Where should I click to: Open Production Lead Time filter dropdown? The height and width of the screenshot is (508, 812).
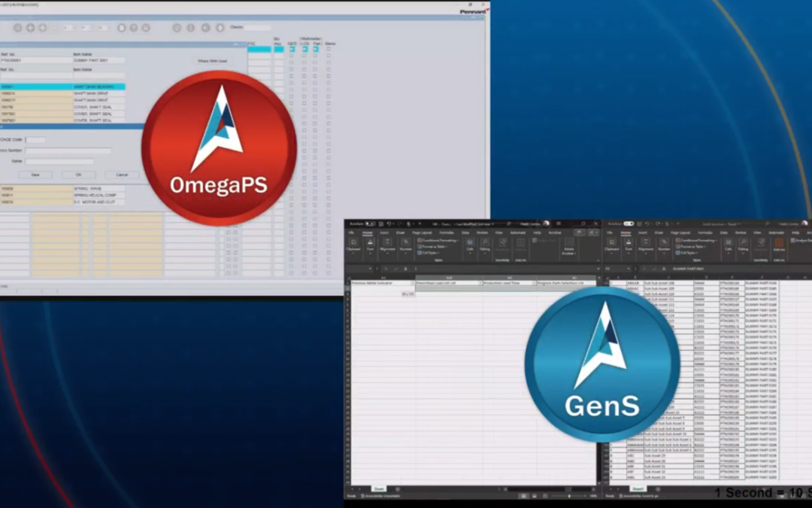[534, 283]
